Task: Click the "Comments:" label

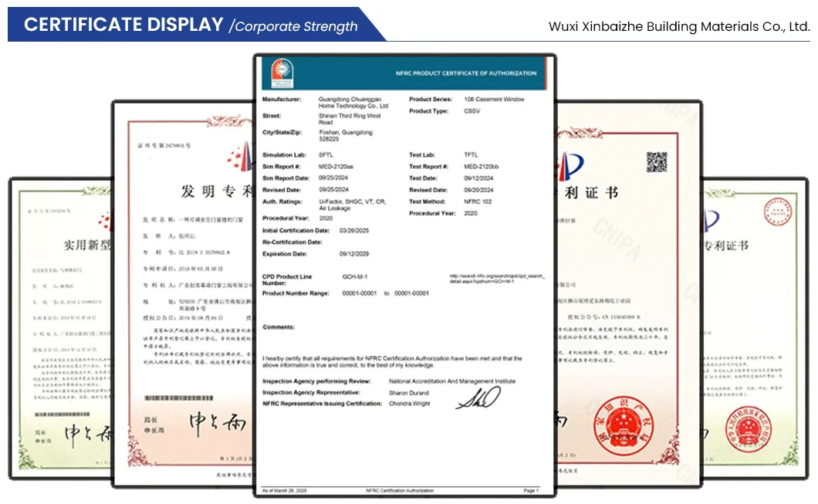Action: click(x=279, y=327)
